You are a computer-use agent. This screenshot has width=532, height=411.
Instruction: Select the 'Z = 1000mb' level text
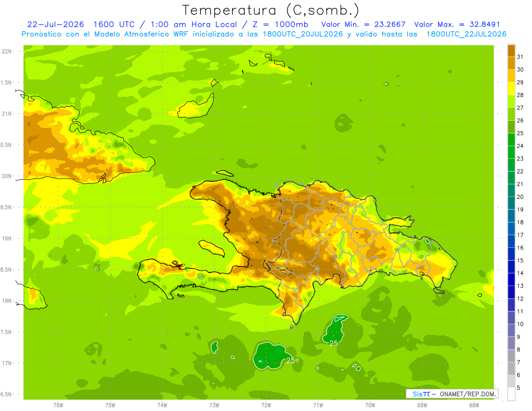279,24
